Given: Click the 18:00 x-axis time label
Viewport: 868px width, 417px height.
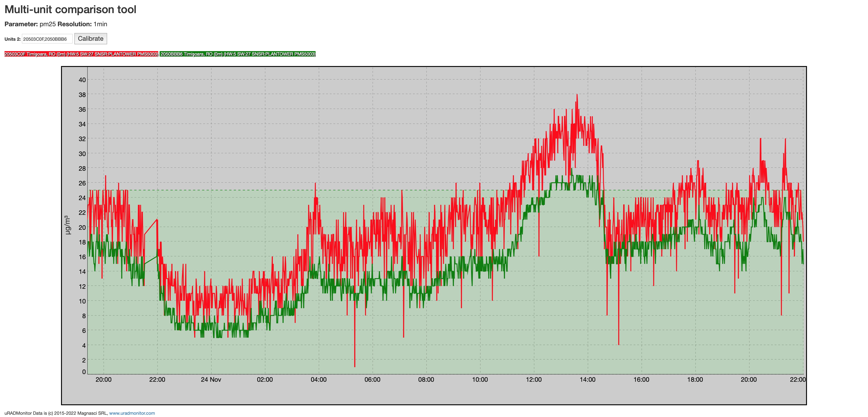Looking at the screenshot, I should tap(695, 380).
